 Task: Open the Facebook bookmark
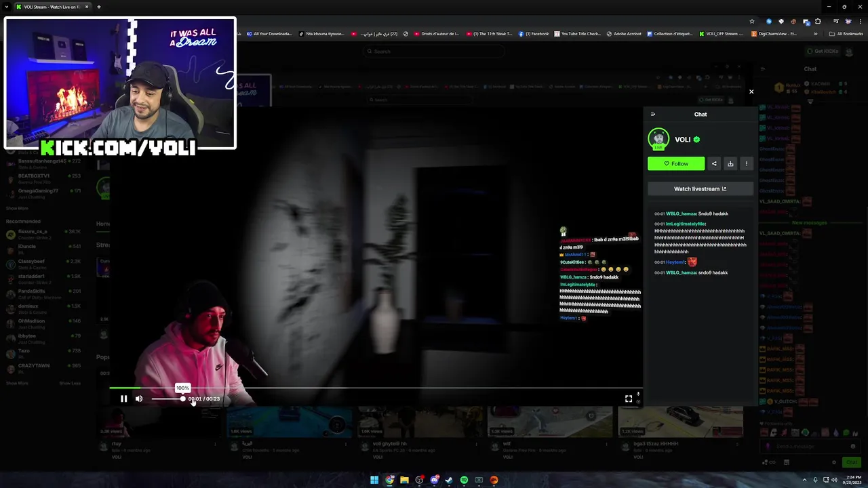(x=534, y=34)
